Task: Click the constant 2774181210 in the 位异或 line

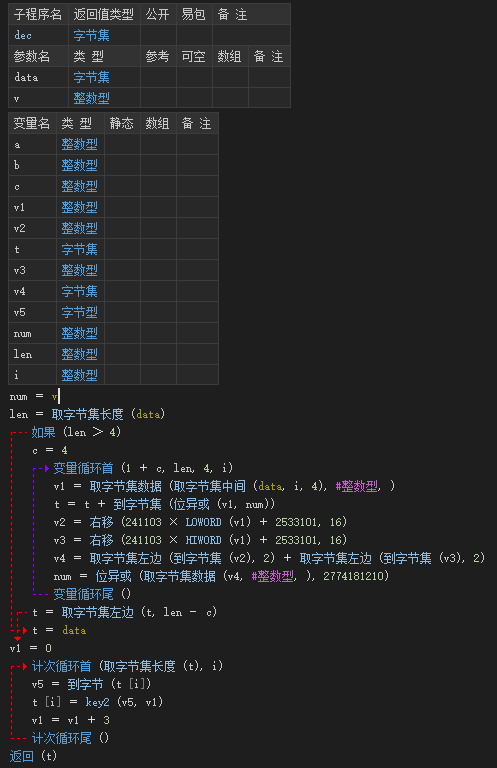Action: point(353,576)
